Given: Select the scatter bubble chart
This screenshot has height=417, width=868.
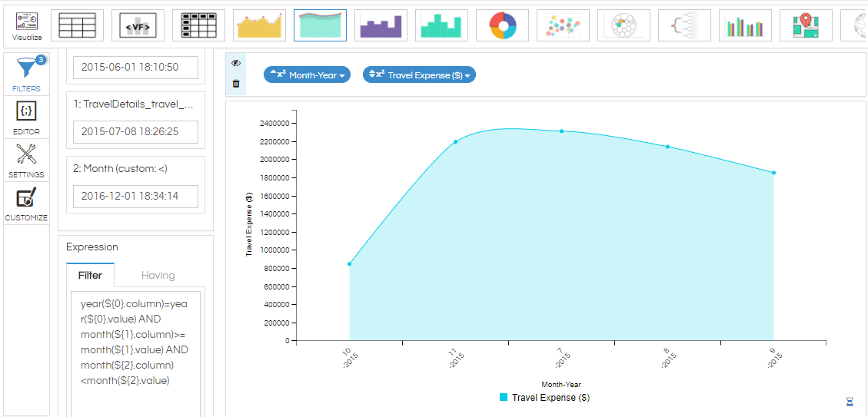Looking at the screenshot, I should coord(563,25).
